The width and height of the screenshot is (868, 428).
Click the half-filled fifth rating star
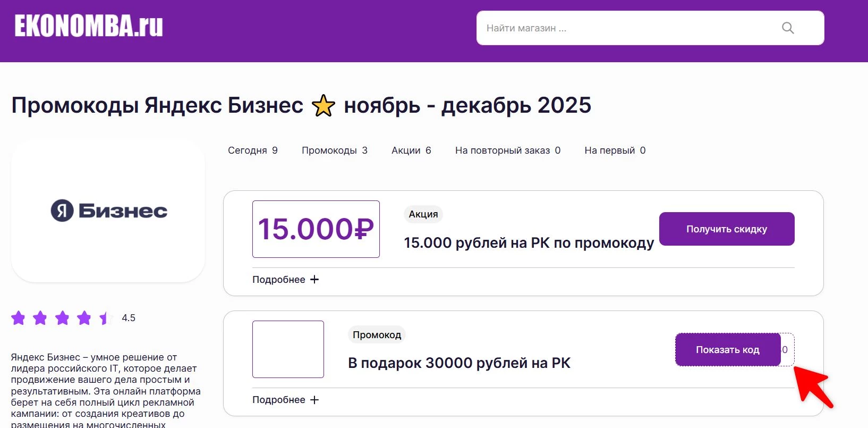(105, 317)
